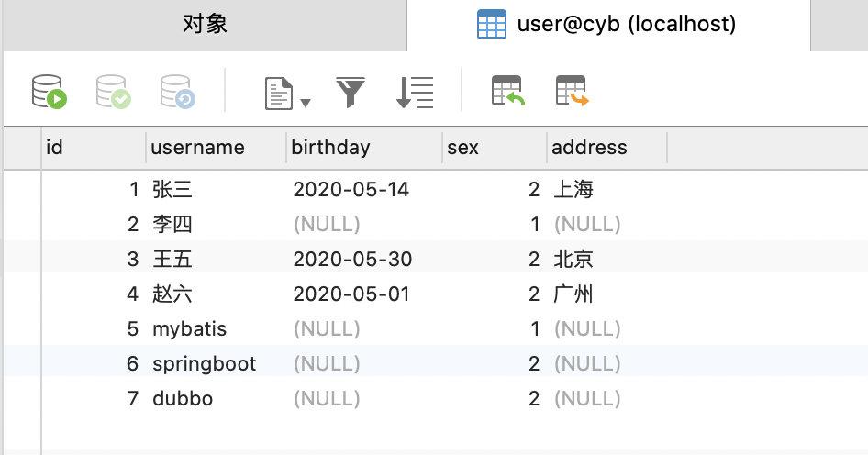The height and width of the screenshot is (455, 868).
Task: Click the rollback transaction icon
Action: tap(178, 92)
